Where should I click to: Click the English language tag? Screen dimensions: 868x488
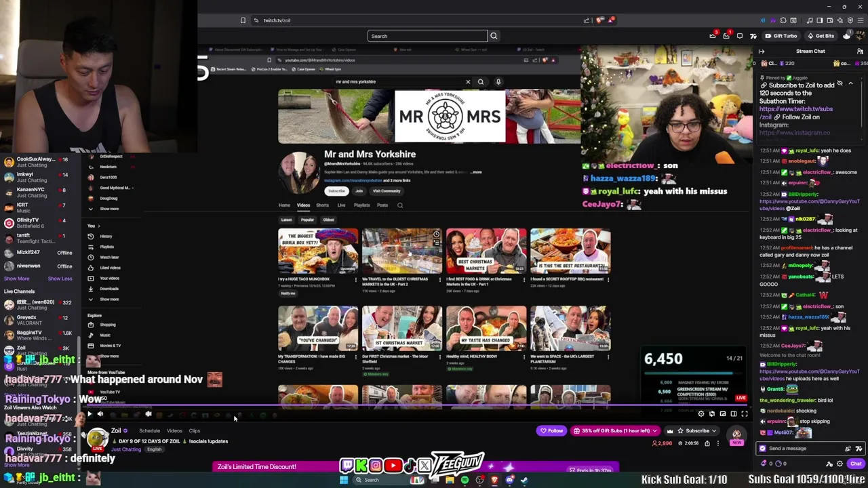click(154, 449)
